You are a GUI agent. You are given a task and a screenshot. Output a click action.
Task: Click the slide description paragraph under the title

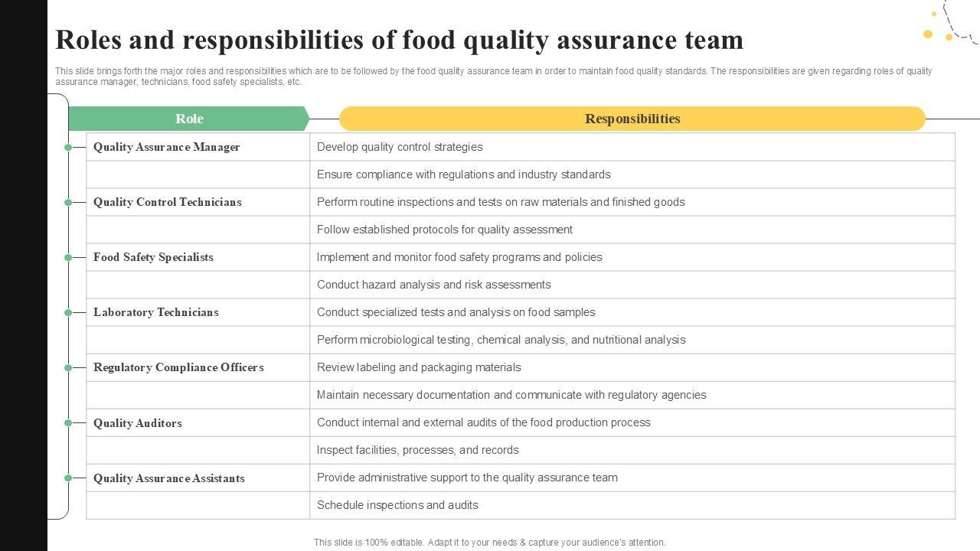(x=493, y=77)
